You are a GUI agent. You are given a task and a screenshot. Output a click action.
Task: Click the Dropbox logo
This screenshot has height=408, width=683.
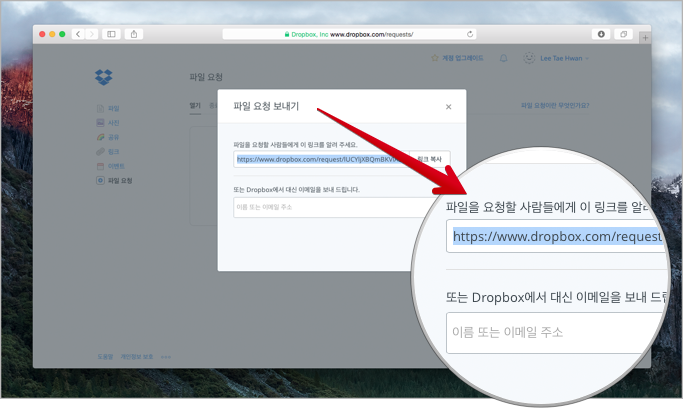(104, 77)
